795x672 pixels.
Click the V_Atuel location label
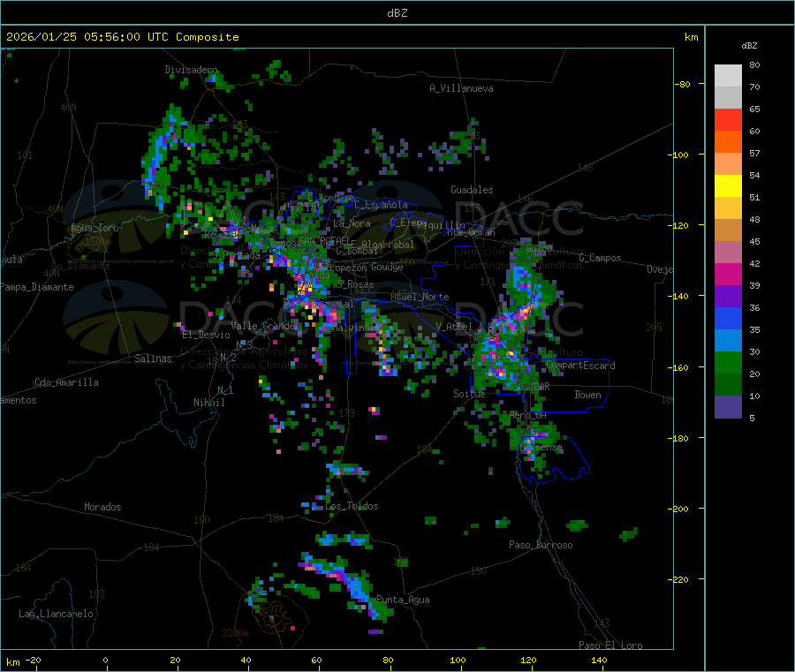[x=454, y=327]
